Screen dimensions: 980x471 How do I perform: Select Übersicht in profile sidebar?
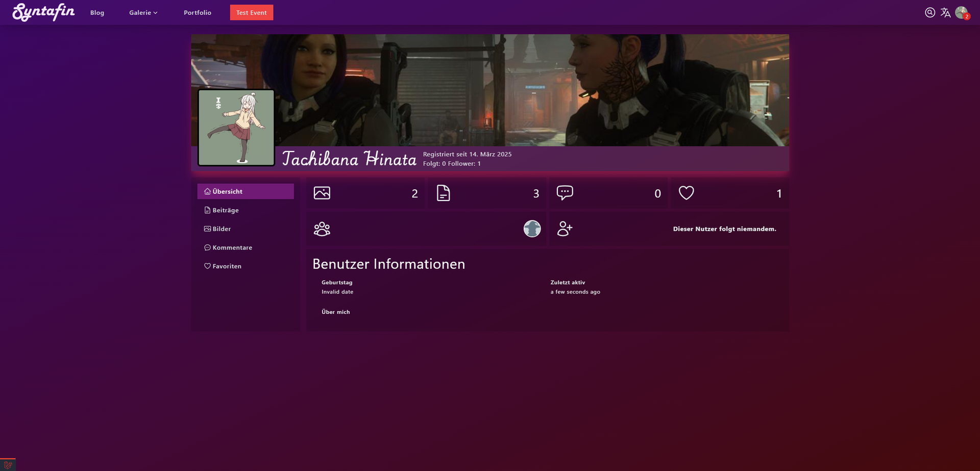(246, 191)
